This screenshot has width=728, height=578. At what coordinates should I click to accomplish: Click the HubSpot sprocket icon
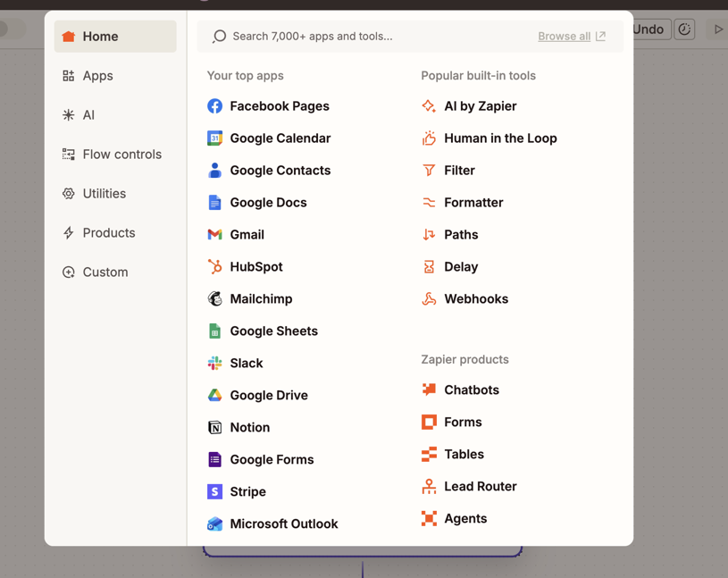click(214, 266)
